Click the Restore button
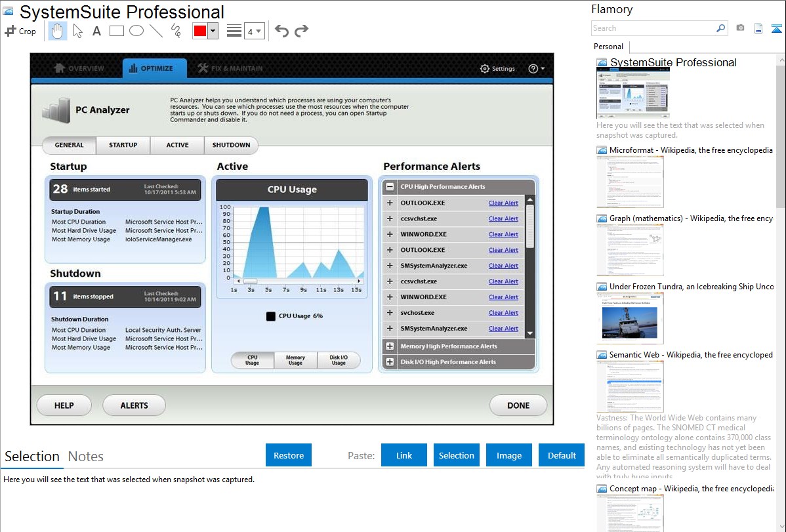Screen dimensions: 786x532 coord(289,455)
